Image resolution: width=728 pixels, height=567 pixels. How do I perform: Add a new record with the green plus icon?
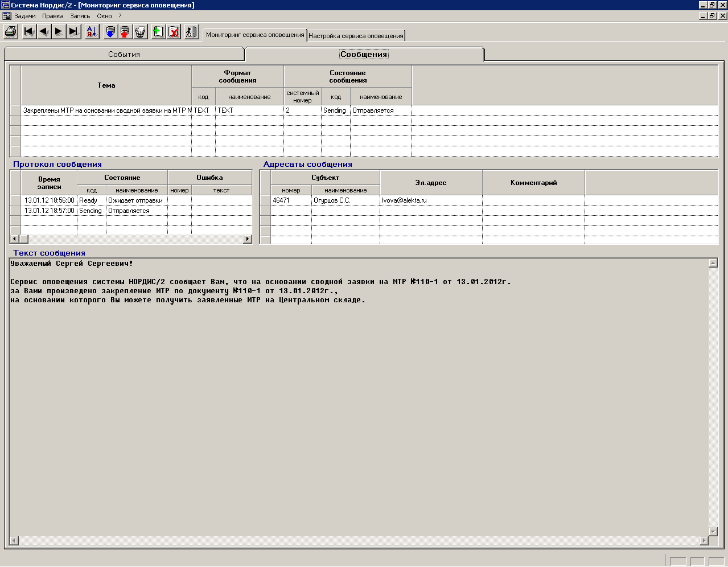(158, 31)
